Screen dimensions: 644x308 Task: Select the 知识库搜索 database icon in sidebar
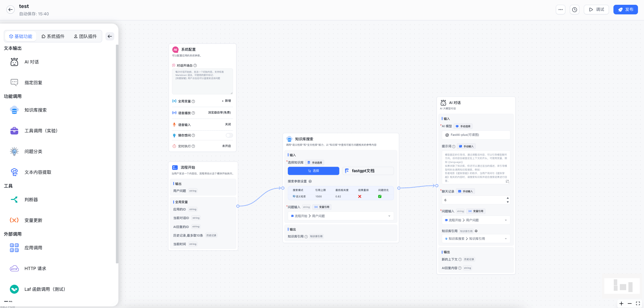[x=14, y=110]
